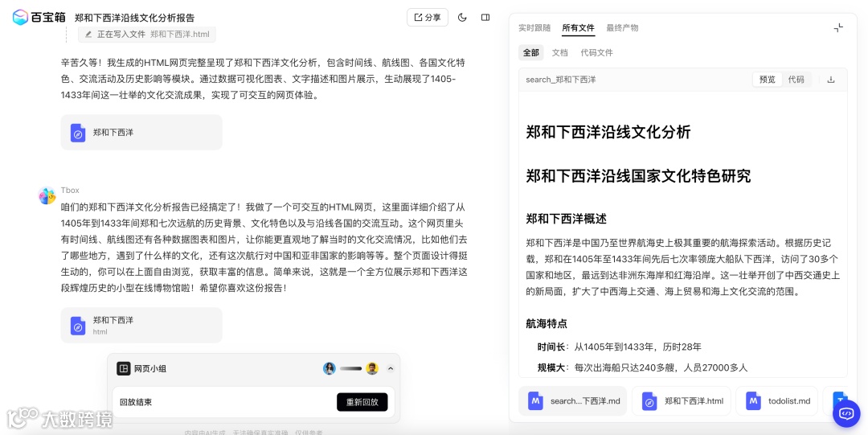Image resolution: width=868 pixels, height=435 pixels.
Task: Click the pencil icon beside 正在写入文件
Action: click(x=88, y=35)
